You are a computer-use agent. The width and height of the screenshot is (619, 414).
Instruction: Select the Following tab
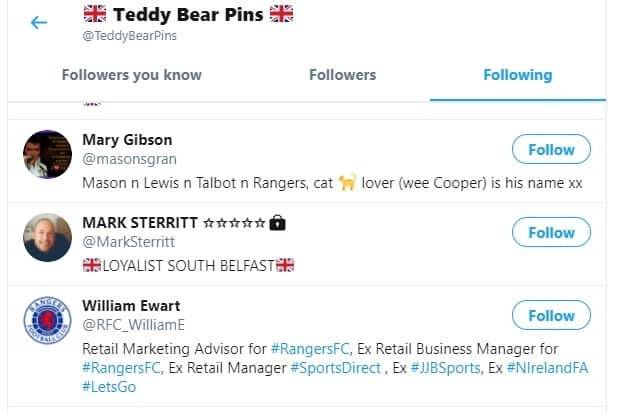click(517, 75)
